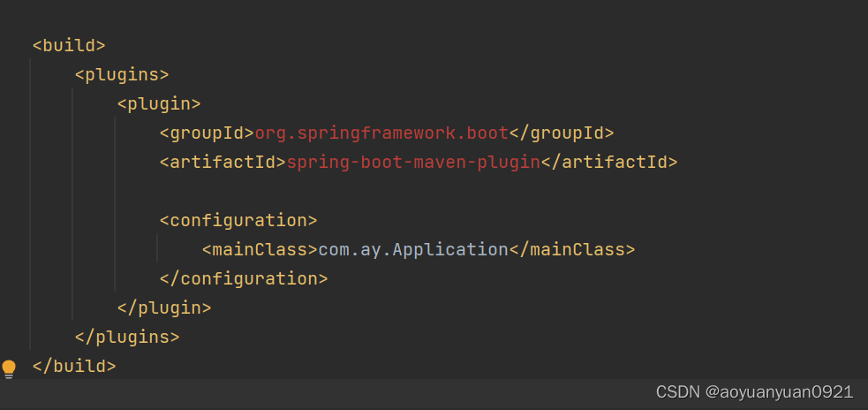
Task: Click the opening <artifactId> tag
Action: 223,162
